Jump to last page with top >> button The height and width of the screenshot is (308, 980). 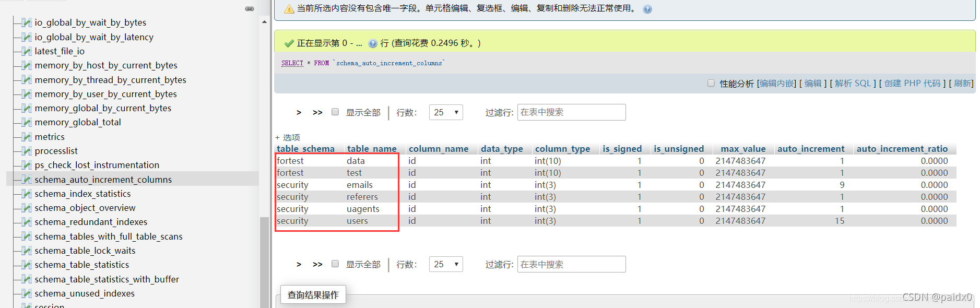pos(317,112)
